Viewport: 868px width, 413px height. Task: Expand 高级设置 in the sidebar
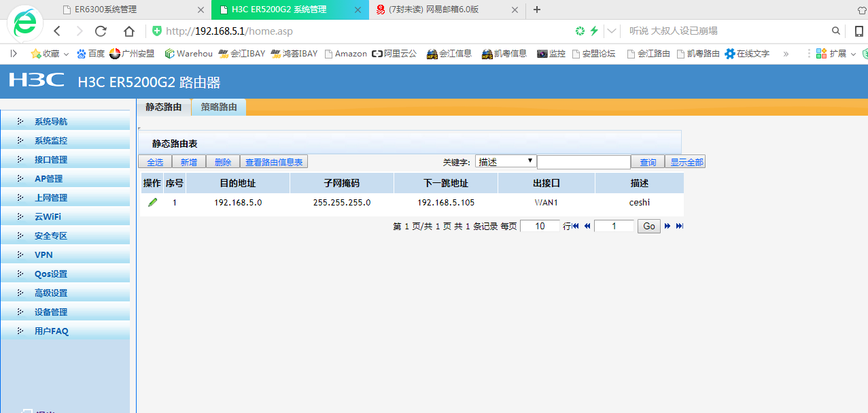tap(65, 293)
